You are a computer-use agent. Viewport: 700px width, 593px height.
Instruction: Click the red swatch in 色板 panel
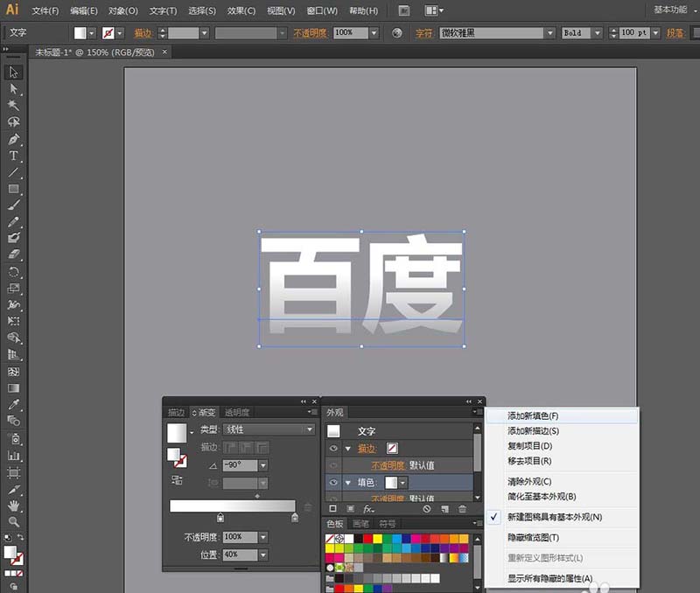coord(367,539)
